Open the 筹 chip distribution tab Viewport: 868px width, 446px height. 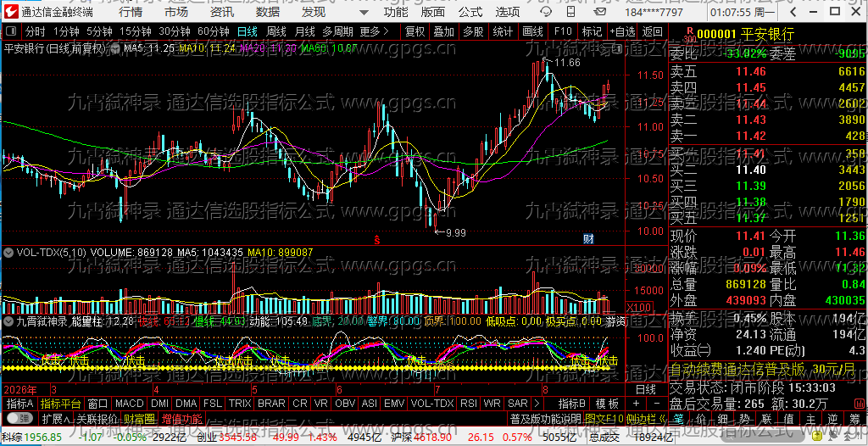click(856, 418)
